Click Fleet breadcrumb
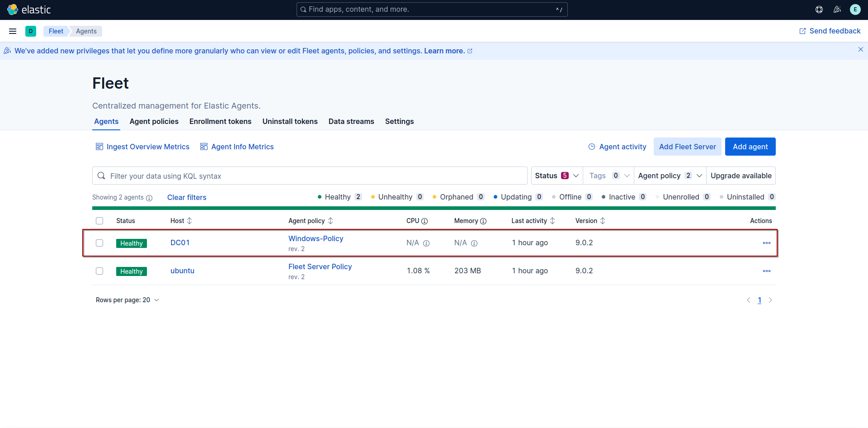This screenshot has height=428, width=868. [56, 31]
